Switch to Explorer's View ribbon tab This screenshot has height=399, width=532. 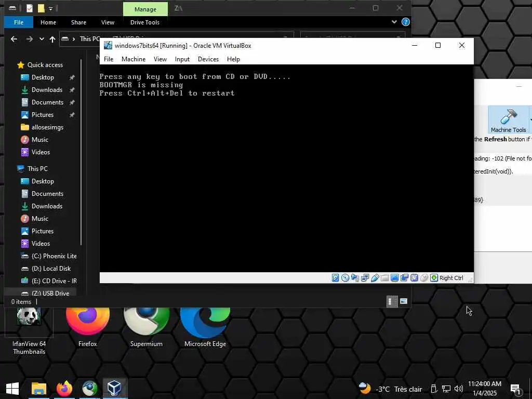tap(108, 22)
